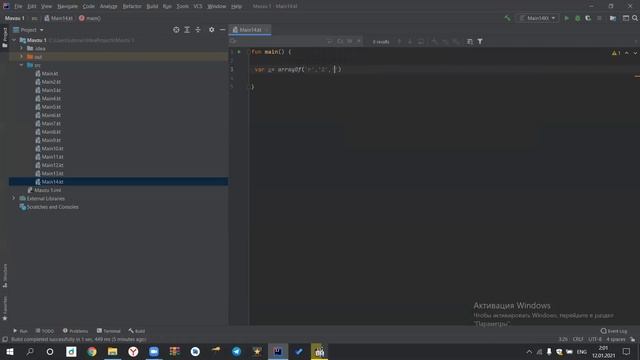
Task: Click Select Opened File target icon
Action: pos(176,30)
